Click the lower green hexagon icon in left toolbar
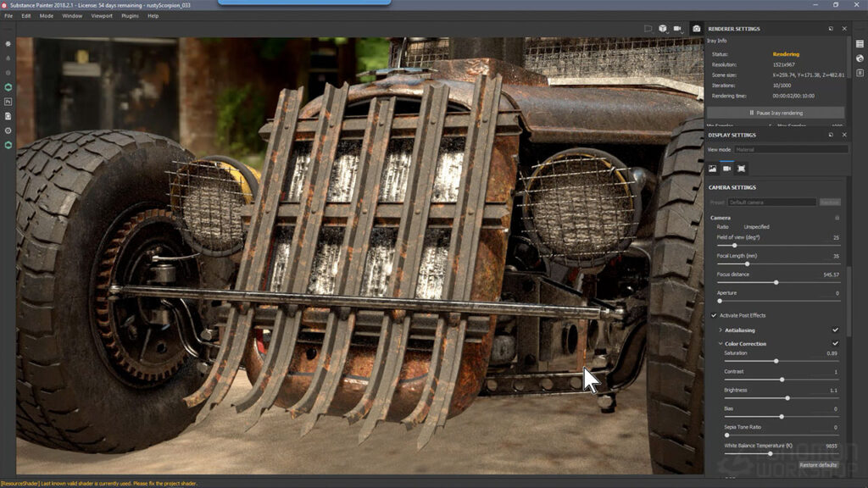Image resolution: width=868 pixels, height=488 pixels. (8, 145)
